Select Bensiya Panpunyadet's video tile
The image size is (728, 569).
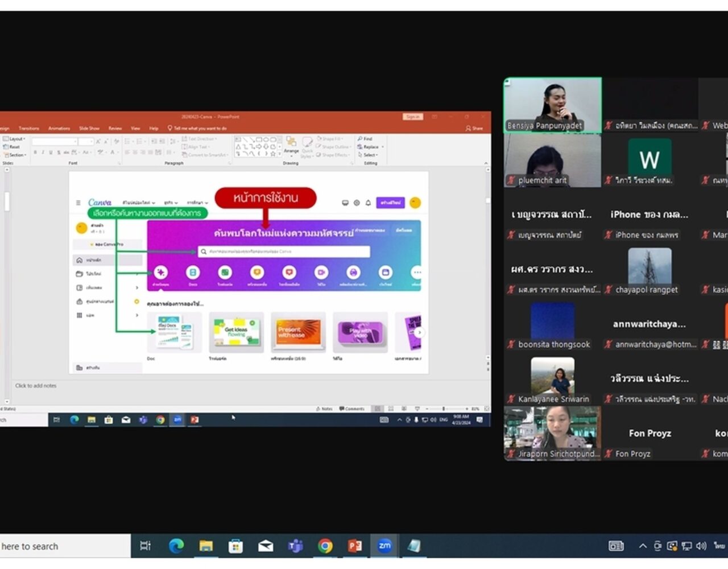click(x=552, y=105)
